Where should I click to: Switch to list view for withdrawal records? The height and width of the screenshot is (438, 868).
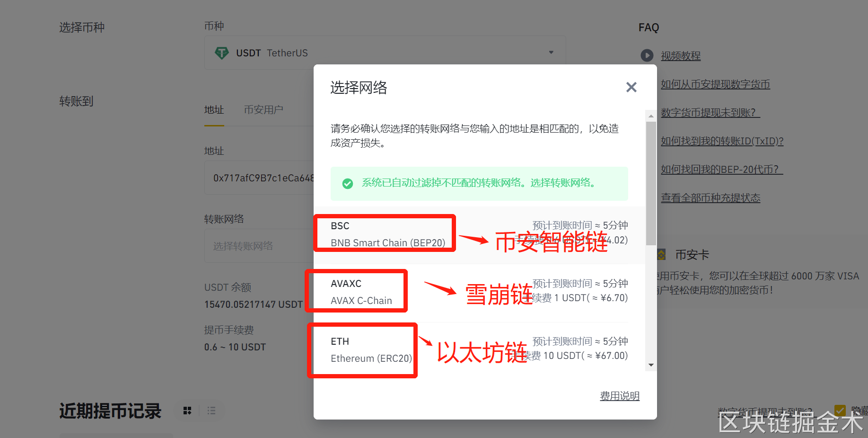pyautogui.click(x=211, y=411)
